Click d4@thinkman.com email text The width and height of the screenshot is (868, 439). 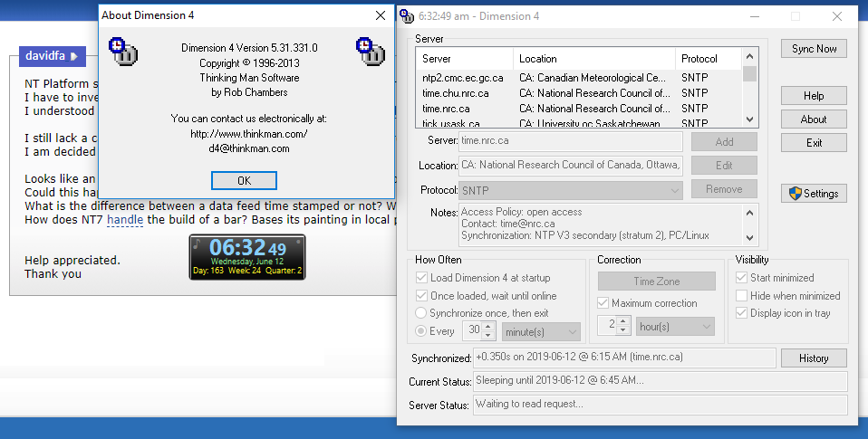tap(248, 148)
